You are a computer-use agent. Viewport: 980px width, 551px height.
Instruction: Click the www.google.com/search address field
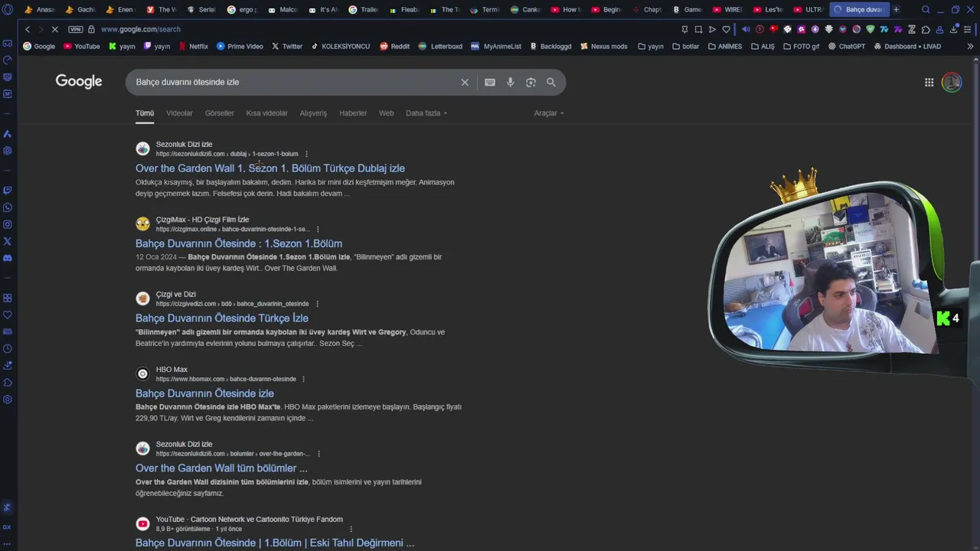click(141, 29)
